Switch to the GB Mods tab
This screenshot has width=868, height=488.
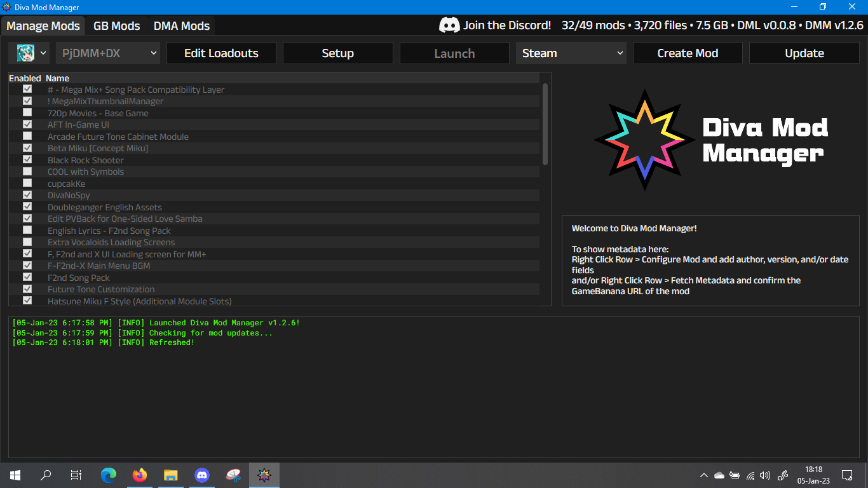116,25
